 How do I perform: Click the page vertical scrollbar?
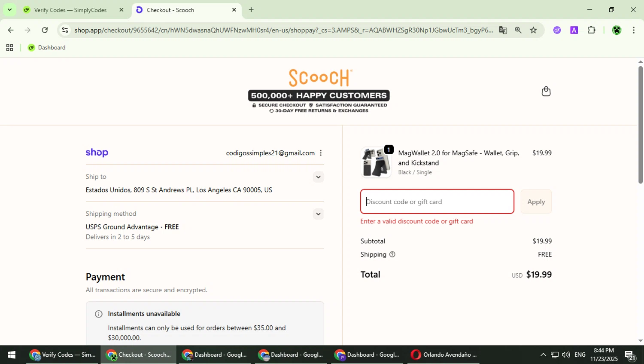641,125
